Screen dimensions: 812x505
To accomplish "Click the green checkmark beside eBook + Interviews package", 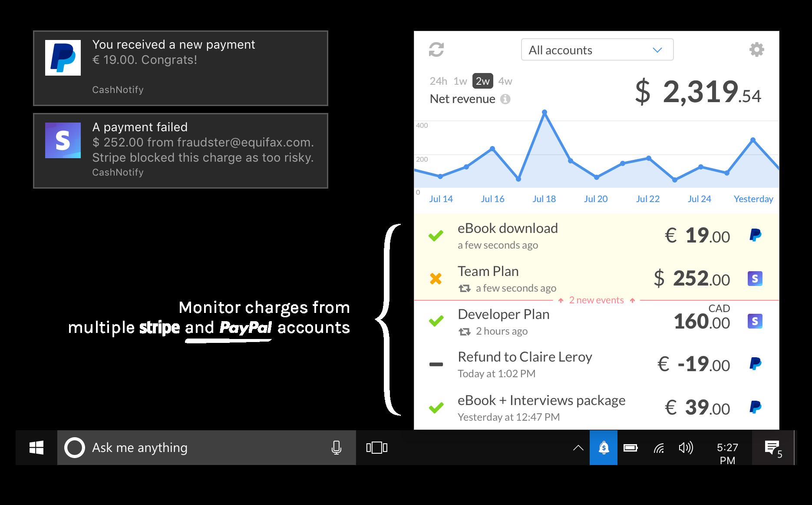I will (x=436, y=408).
